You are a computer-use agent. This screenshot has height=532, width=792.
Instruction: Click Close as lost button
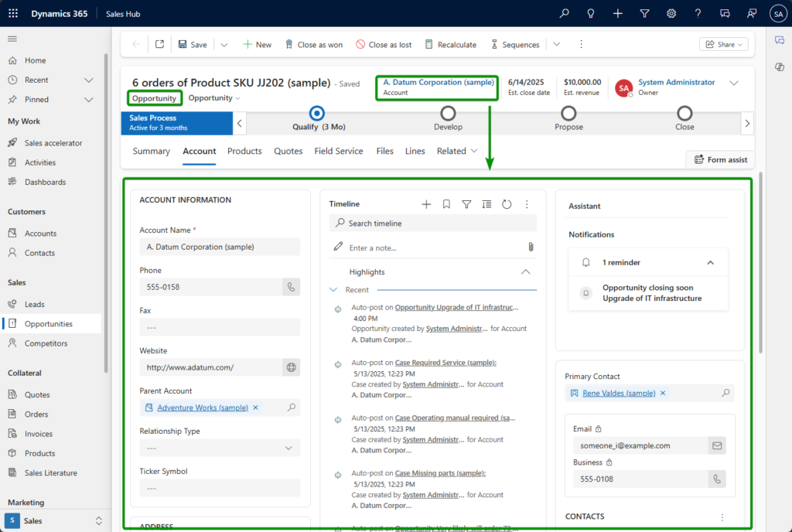[x=384, y=44]
